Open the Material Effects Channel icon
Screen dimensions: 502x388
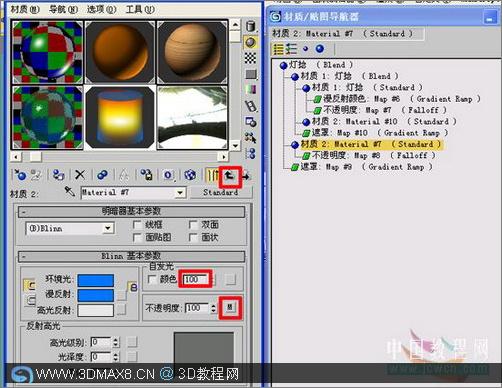coord(168,175)
